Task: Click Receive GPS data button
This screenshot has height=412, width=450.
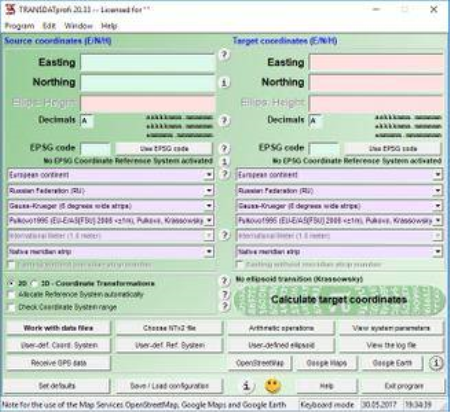Action: pos(58,363)
